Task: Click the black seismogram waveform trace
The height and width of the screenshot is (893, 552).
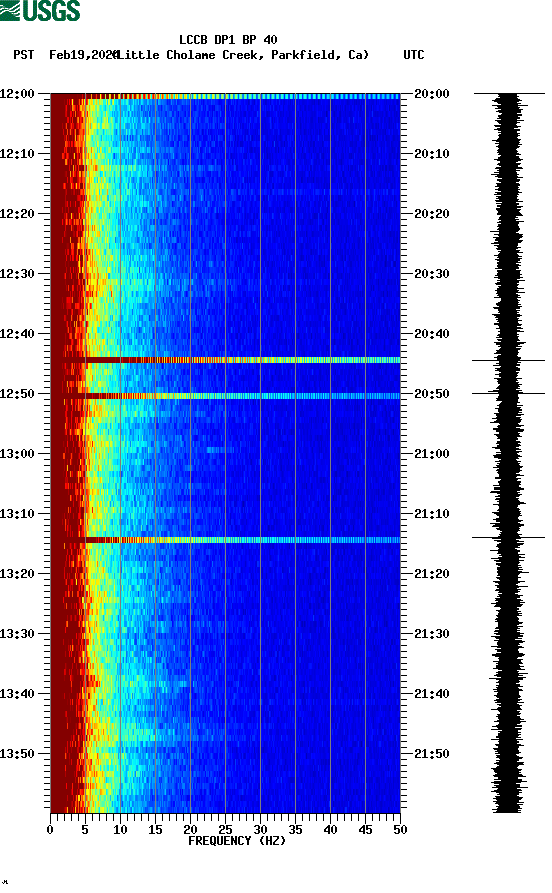Action: pos(508,453)
